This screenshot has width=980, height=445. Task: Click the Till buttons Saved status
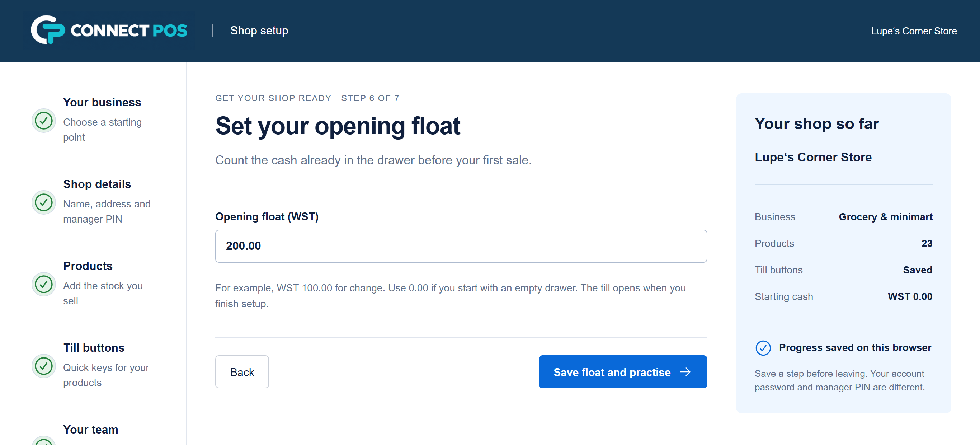point(918,270)
